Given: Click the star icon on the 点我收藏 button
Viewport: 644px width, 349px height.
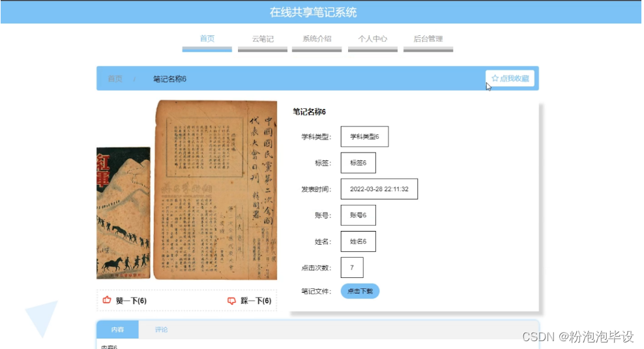Looking at the screenshot, I should [x=495, y=78].
